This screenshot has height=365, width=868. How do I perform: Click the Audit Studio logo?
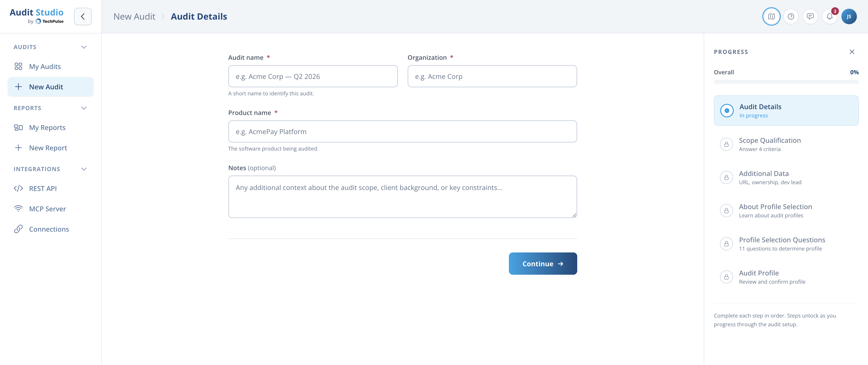(x=36, y=16)
